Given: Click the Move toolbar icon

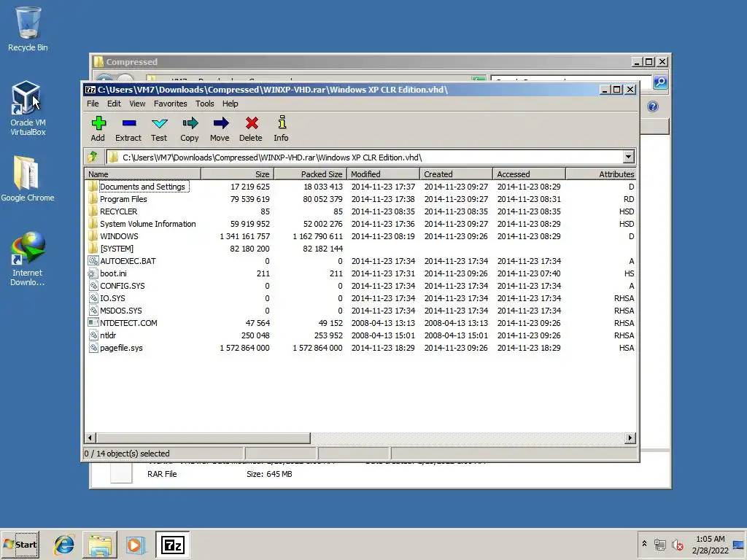Looking at the screenshot, I should (x=220, y=123).
